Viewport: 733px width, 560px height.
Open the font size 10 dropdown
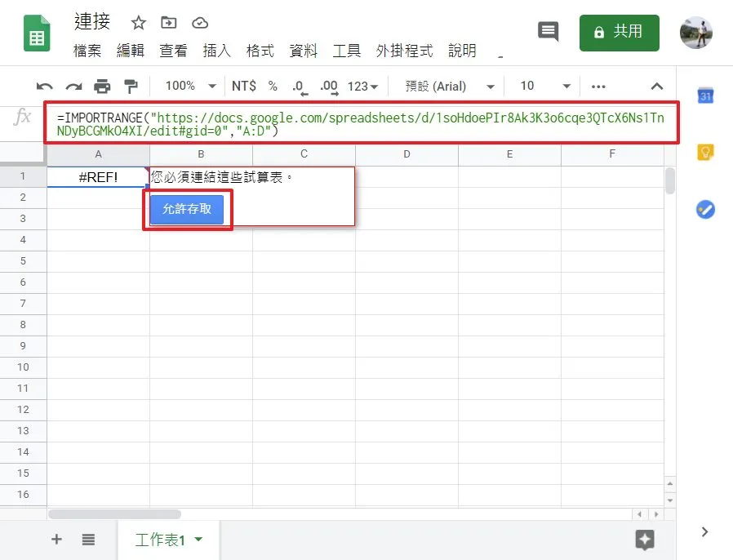(x=545, y=86)
